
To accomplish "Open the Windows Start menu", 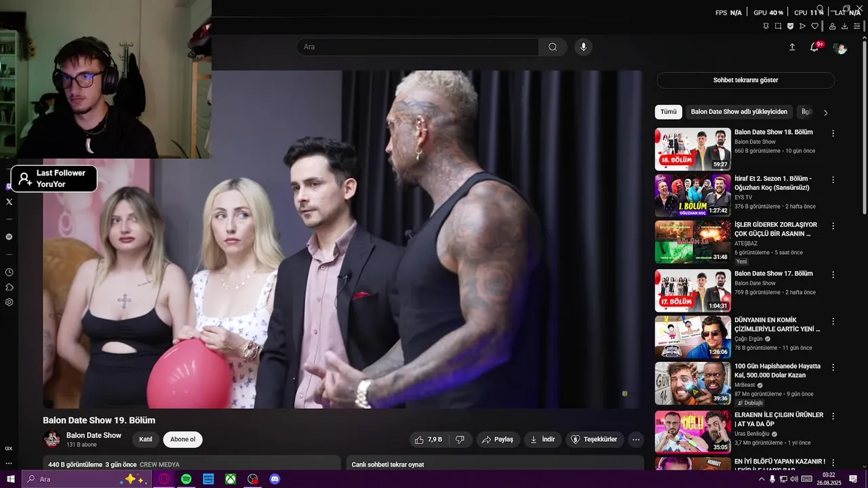I will click(10, 479).
